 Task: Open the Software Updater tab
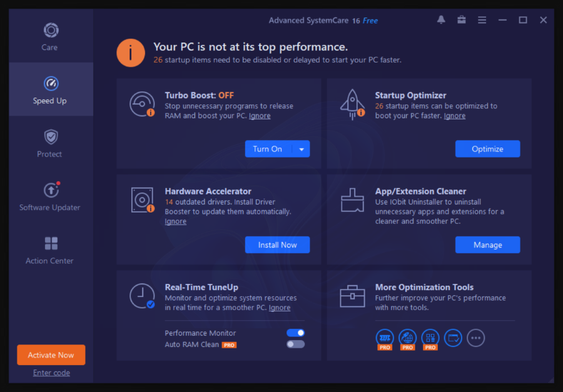(49, 197)
